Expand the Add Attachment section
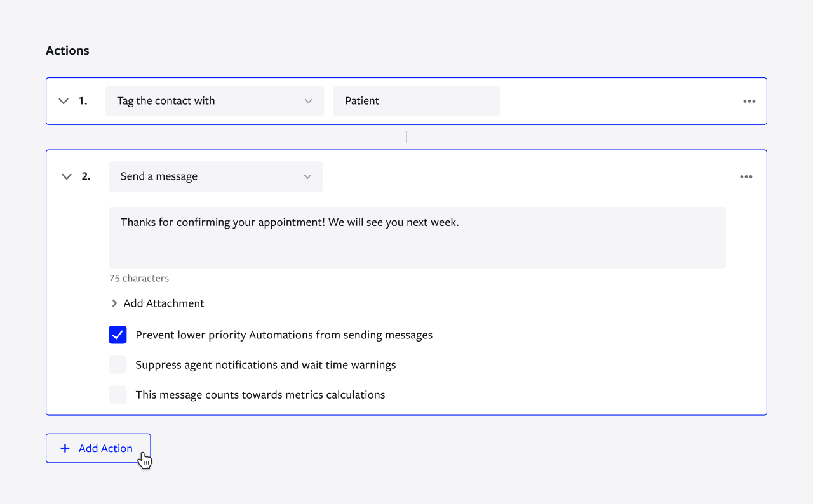The height and width of the screenshot is (504, 813). 158,303
